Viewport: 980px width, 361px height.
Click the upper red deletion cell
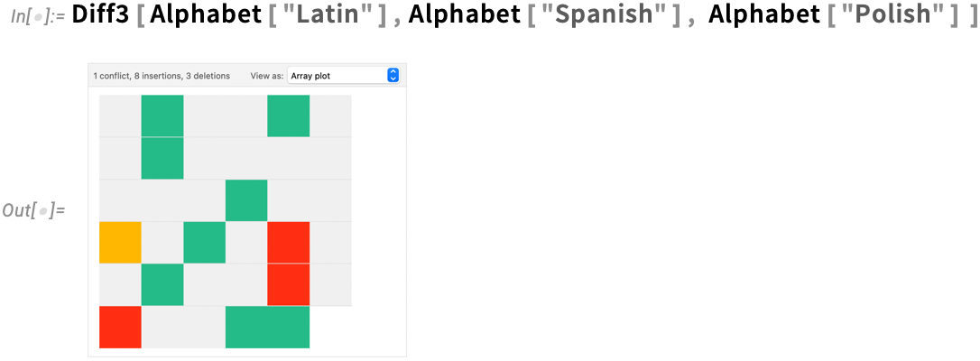point(289,243)
